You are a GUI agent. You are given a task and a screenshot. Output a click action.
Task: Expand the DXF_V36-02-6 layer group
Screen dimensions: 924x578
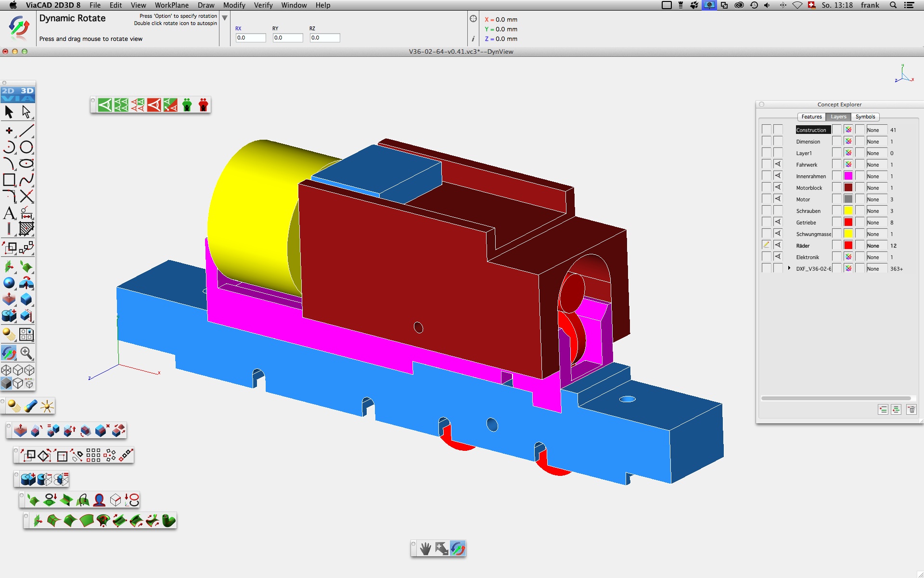coord(789,268)
